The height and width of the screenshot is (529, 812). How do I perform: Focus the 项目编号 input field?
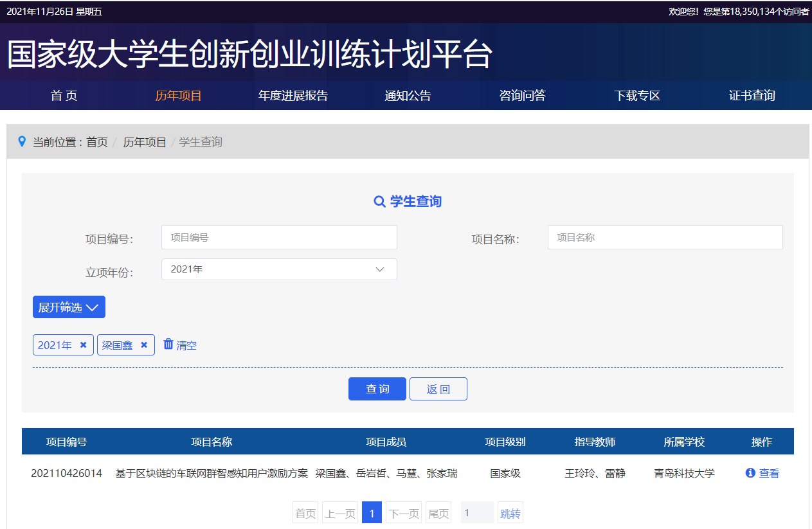[x=278, y=237]
